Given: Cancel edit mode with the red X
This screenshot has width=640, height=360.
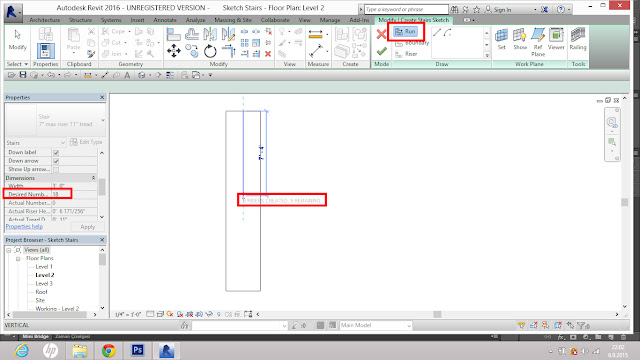Looking at the screenshot, I should [381, 34].
